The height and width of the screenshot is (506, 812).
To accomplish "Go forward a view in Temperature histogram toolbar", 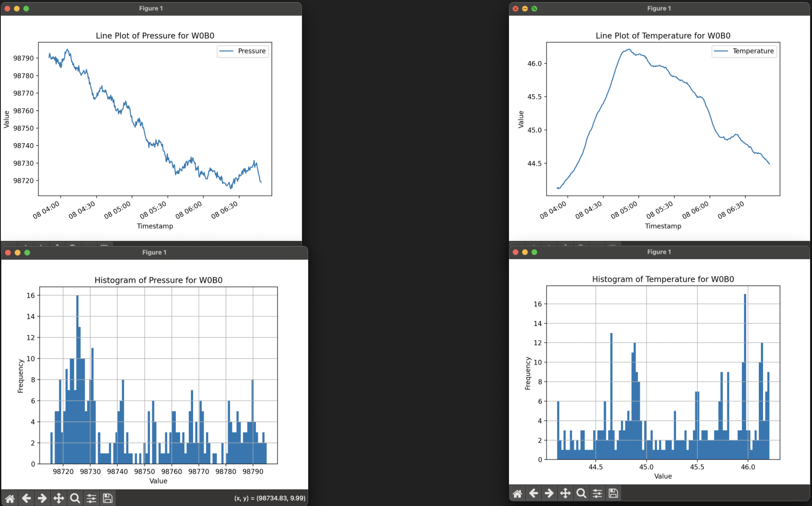I will 549,493.
